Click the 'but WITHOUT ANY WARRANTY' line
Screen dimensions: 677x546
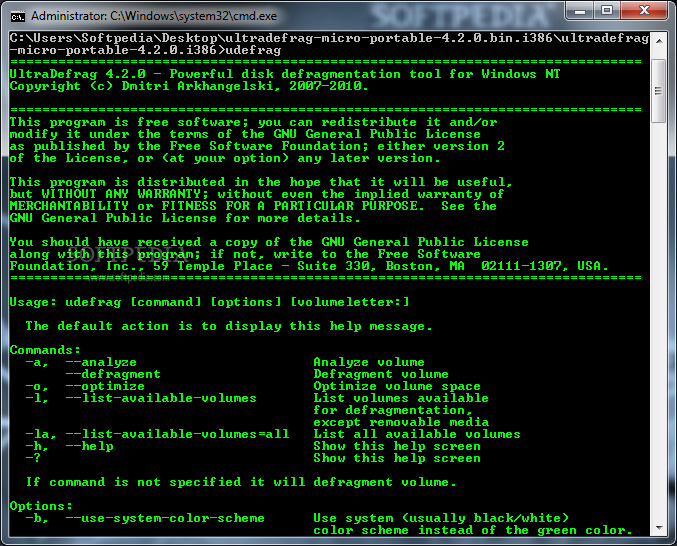point(257,194)
